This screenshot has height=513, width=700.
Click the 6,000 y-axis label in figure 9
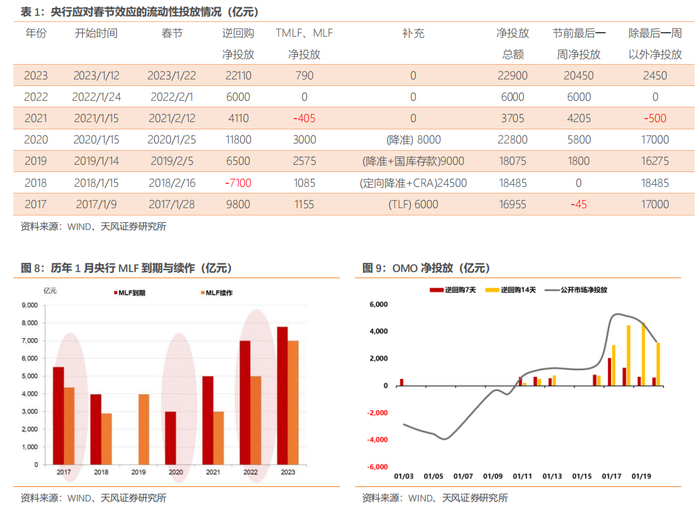point(379,304)
